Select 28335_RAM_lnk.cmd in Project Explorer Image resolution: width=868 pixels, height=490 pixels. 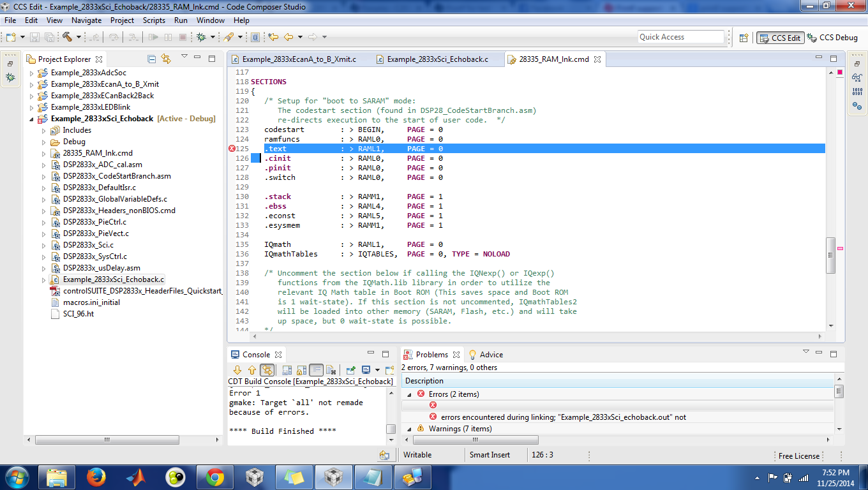click(98, 153)
